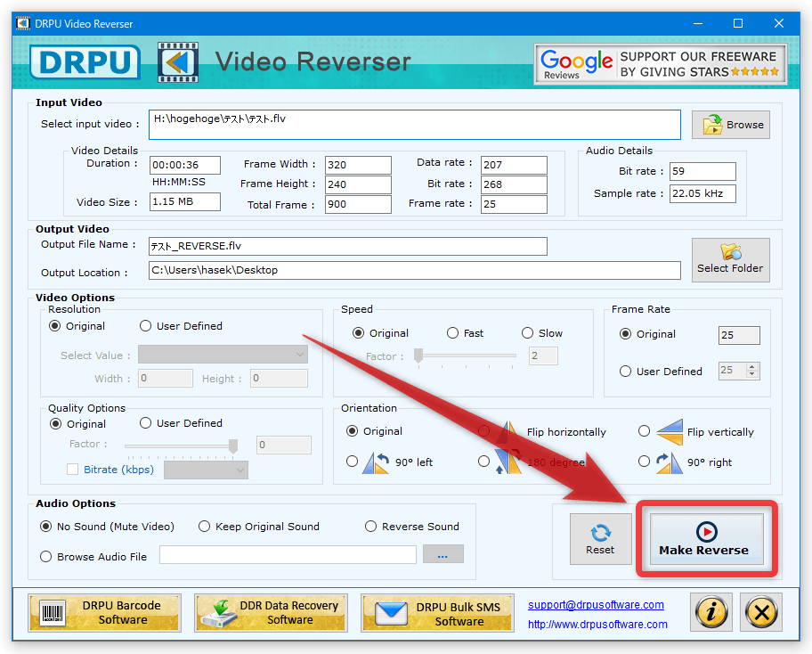Select User Defined frame rate radio button
This screenshot has height=654, width=812.
tap(626, 372)
